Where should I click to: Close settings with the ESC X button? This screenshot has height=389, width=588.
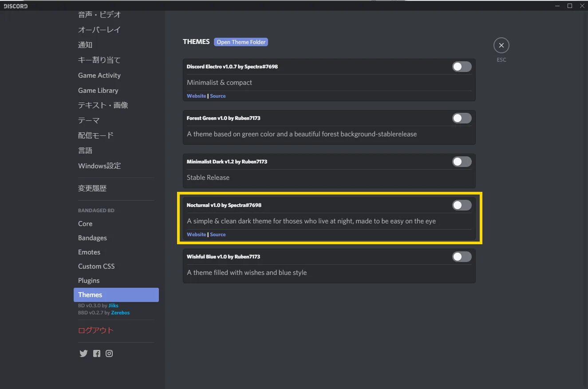point(501,45)
